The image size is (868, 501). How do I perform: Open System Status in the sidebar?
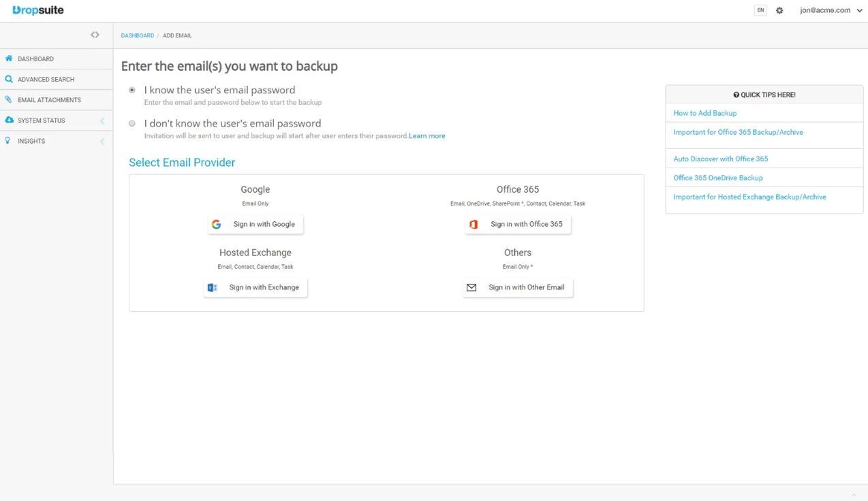coord(57,120)
